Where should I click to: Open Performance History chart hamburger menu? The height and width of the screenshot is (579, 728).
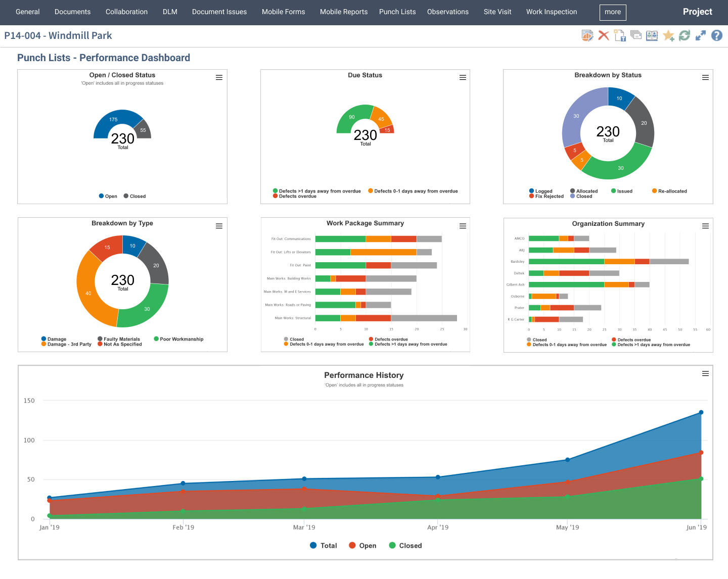tap(705, 374)
